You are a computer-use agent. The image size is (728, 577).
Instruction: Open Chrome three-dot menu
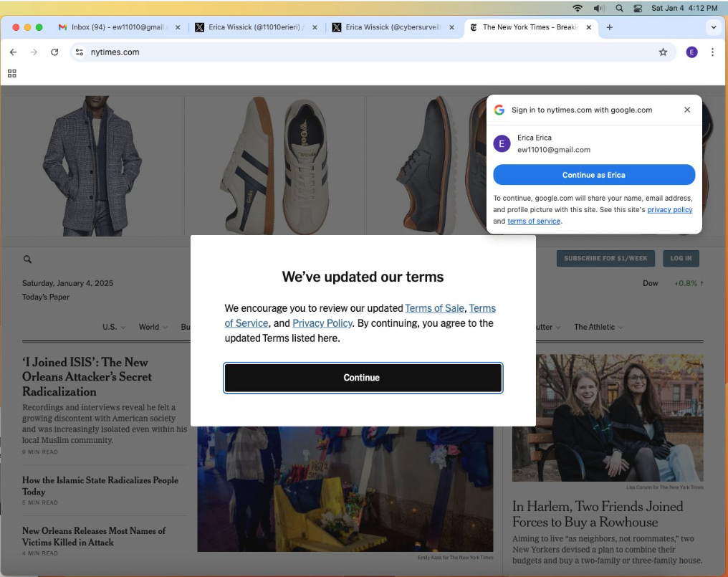point(713,52)
